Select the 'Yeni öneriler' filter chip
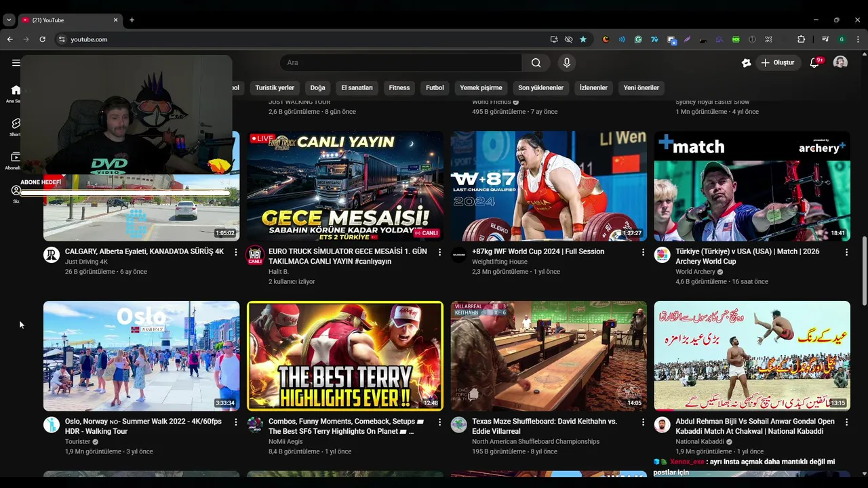Viewport: 868px width, 488px height. tap(642, 87)
